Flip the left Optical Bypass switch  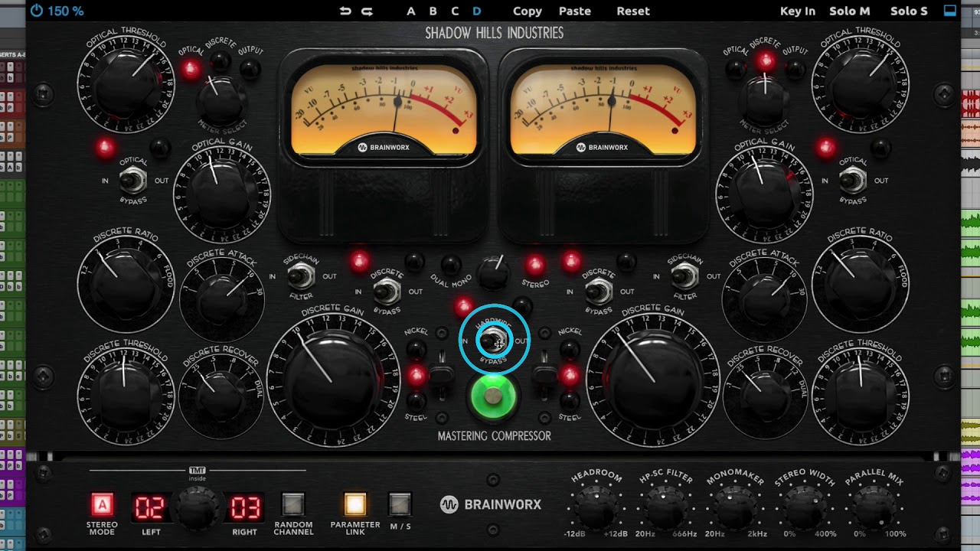(x=133, y=181)
